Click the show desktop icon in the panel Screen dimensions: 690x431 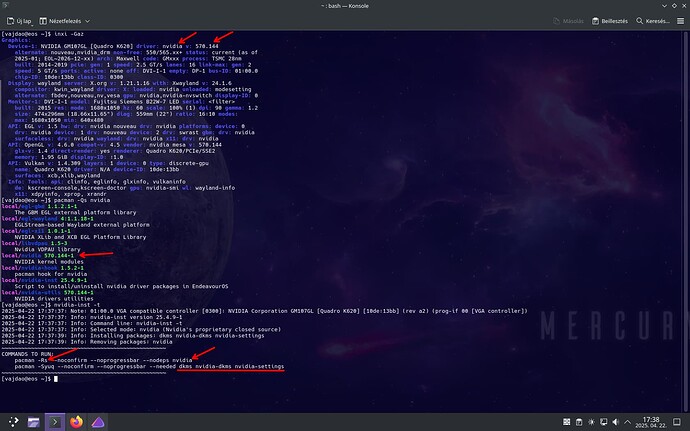(x=677, y=422)
